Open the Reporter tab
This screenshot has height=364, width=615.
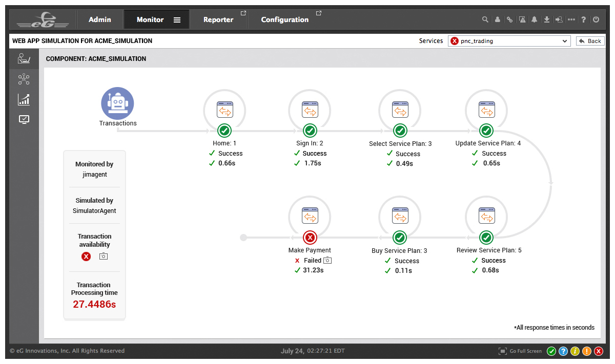(x=218, y=19)
